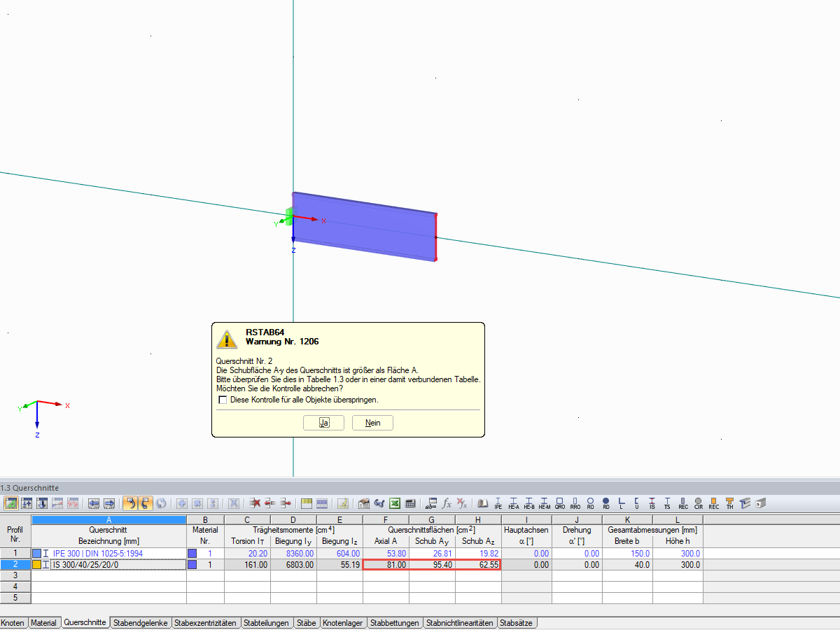Open the cross-section library book icon

tap(483, 503)
